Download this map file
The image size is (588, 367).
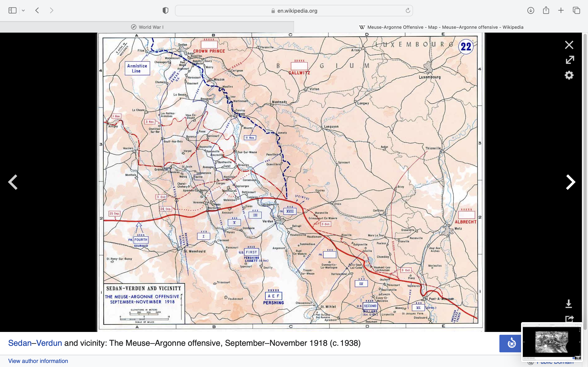point(568,304)
